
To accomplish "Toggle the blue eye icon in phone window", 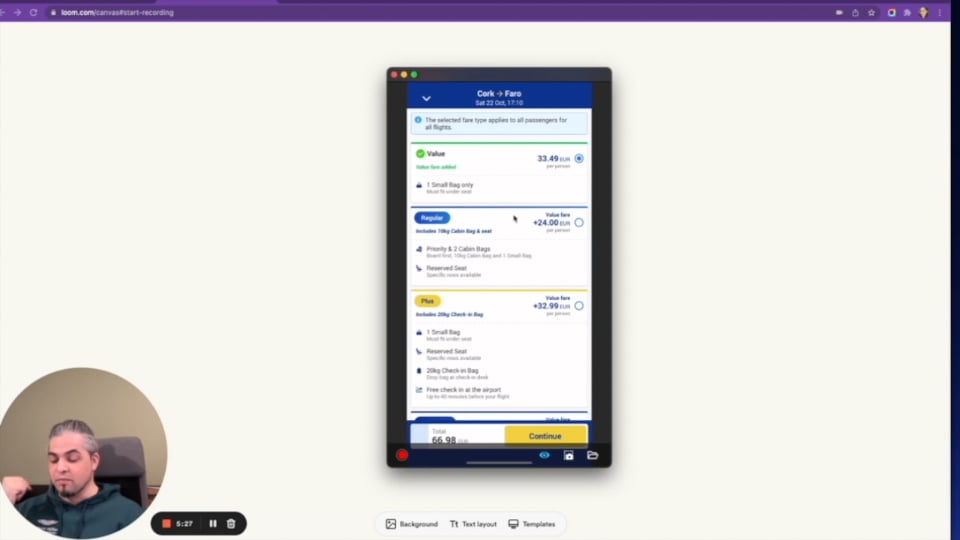I will tap(544, 455).
